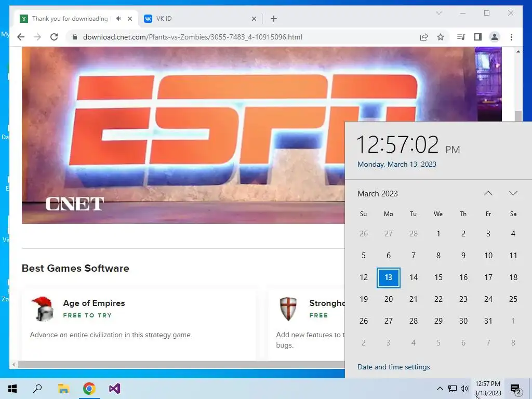532x399 pixels.
Task: Click the horizontal scrollbar at page bottom
Action: (x=181, y=364)
